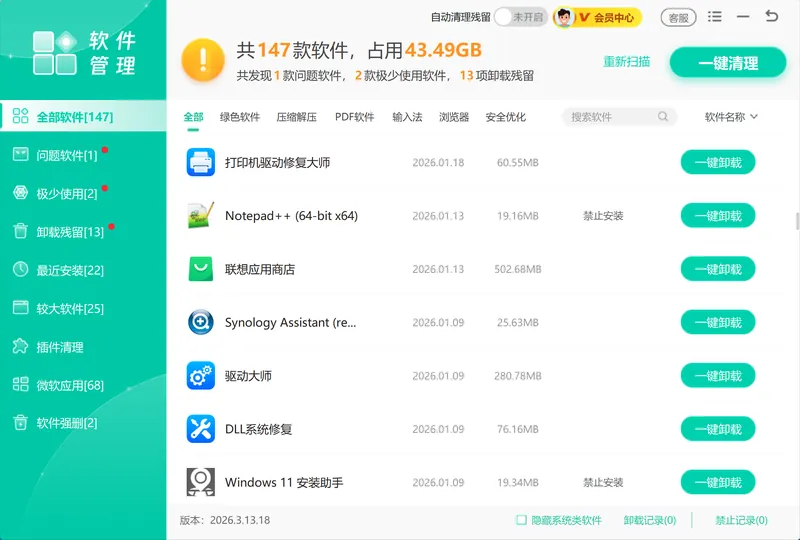800x540 pixels.
Task: Uninstall 联想应用商店 with 一键卸载
Action: point(718,269)
